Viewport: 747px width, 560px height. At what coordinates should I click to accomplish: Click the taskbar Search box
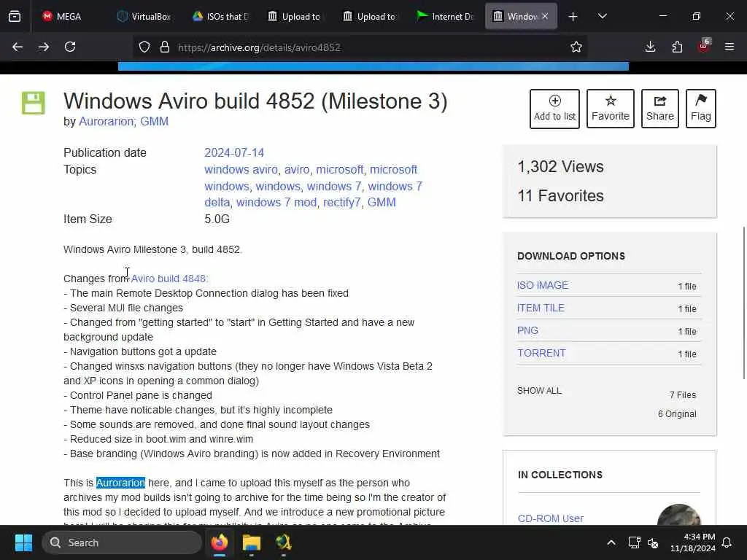point(122,542)
